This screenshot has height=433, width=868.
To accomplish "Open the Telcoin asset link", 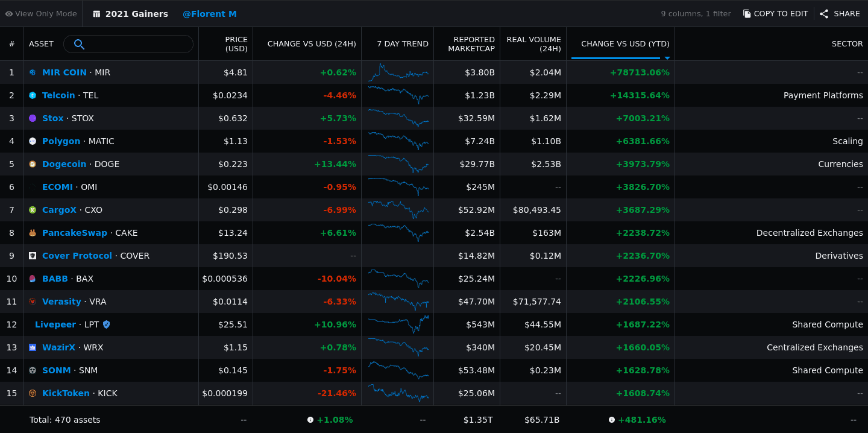I will [x=58, y=95].
